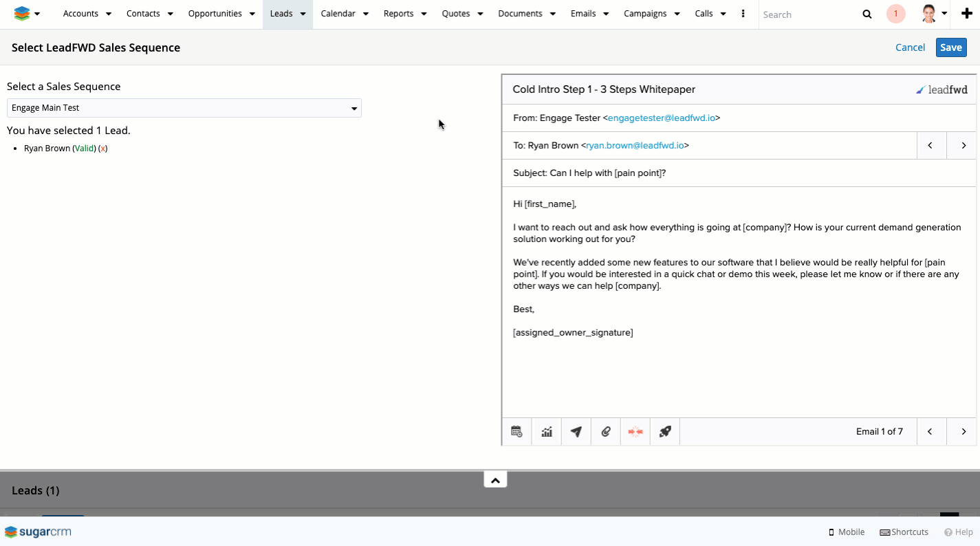Open the analytics chart icon in email toolbar
Screen dimensions: 980x546
[547, 432]
